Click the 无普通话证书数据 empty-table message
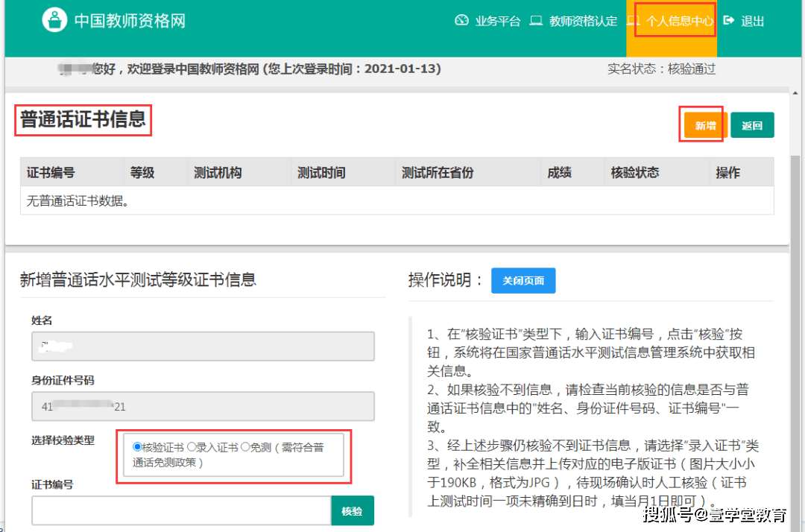Screen dimensions: 805x532 [x=78, y=201]
